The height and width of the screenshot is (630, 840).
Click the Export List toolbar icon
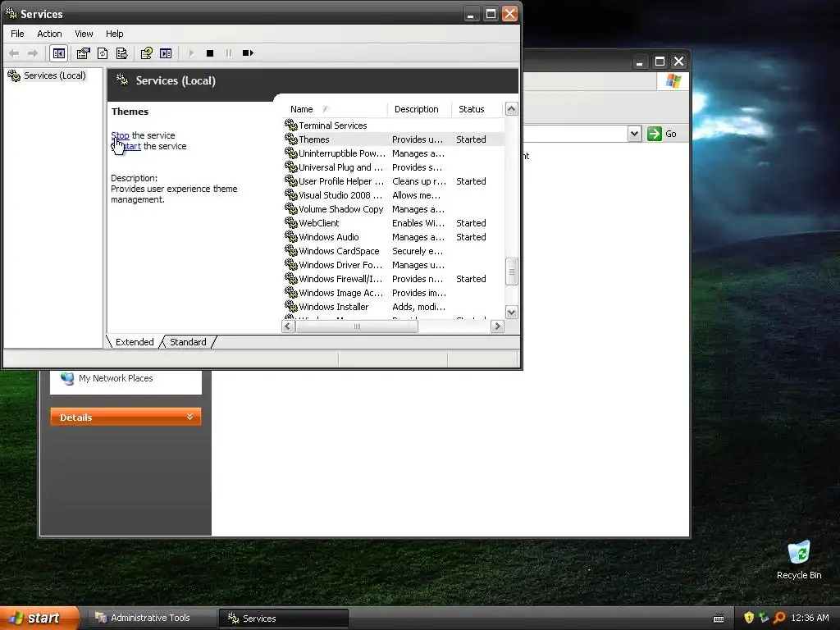[x=121, y=53]
